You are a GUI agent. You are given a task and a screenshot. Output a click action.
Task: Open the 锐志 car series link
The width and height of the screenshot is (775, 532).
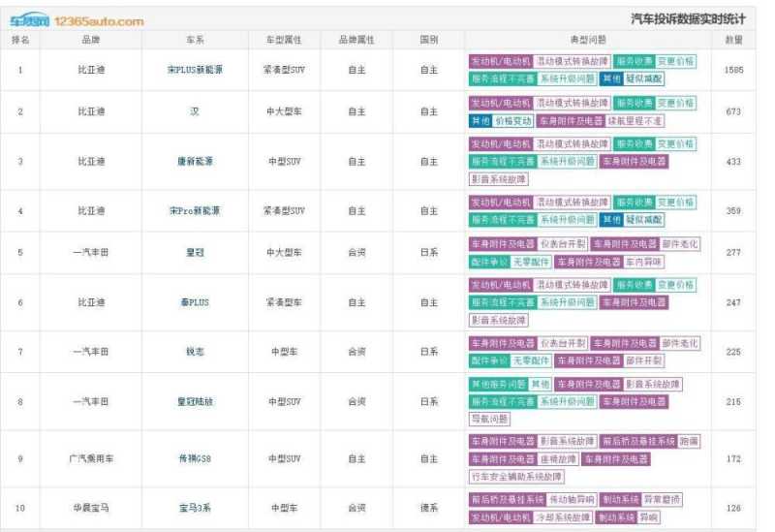pyautogui.click(x=195, y=352)
